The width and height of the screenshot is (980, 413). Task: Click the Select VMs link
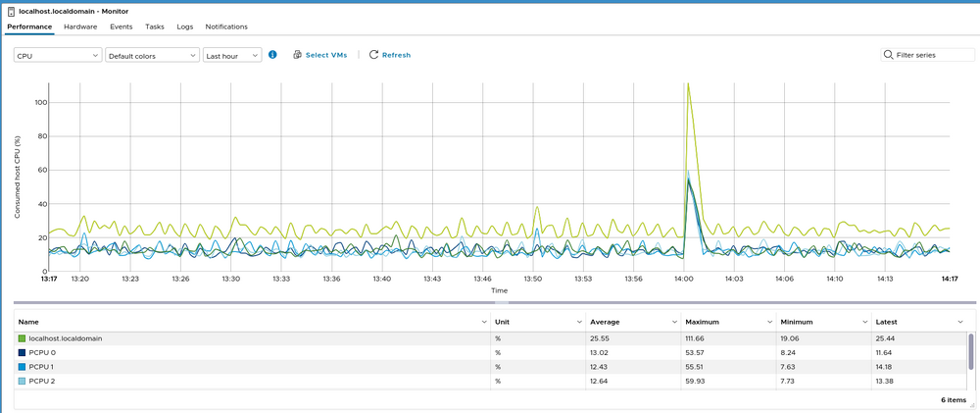[x=326, y=55]
